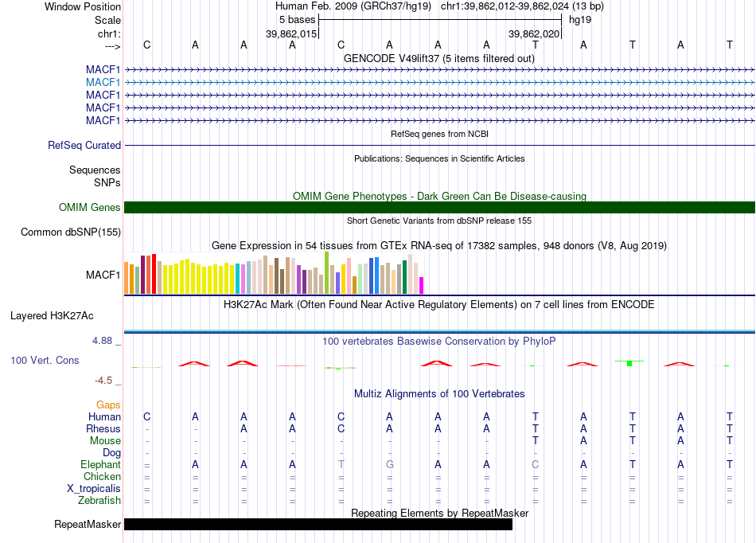
Task: Click the 'OMIM Gene Phenotypes' green title
Action: pyautogui.click(x=439, y=197)
